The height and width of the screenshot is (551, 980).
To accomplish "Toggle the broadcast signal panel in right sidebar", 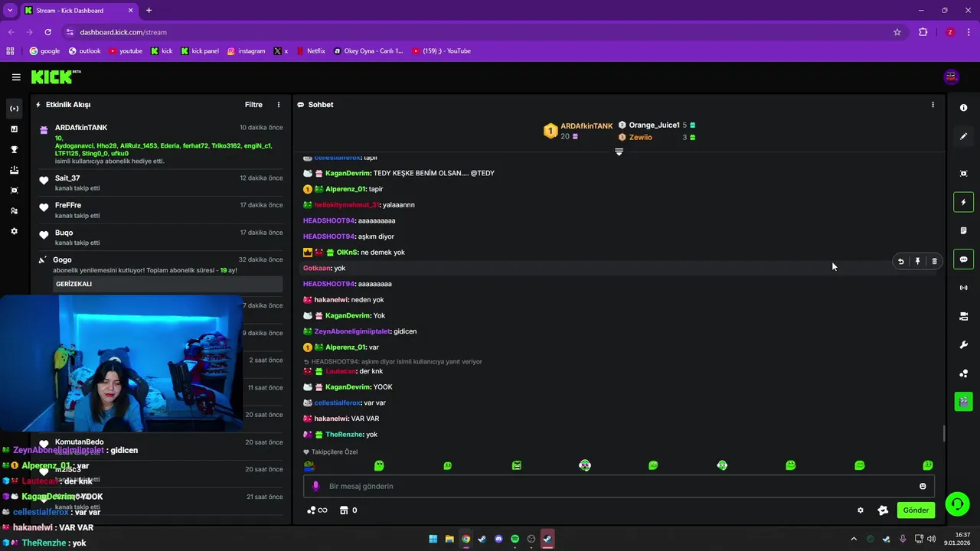I will [964, 288].
